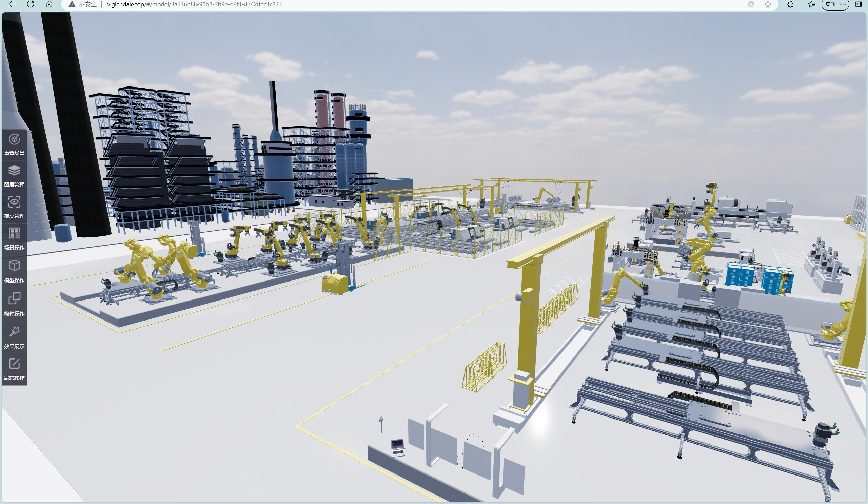Click the 重置场景 reset scene icon
Screen dimensions: 868x504
tap(14, 139)
